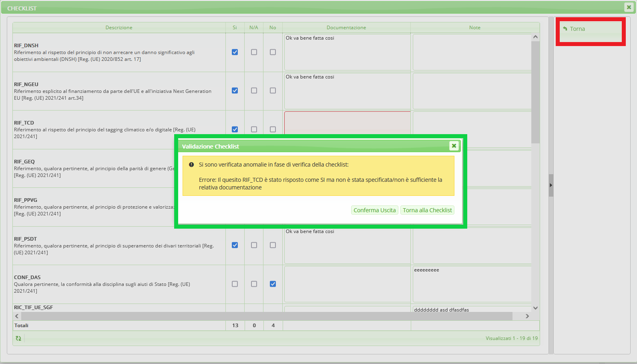The image size is (637, 364).
Task: Tick No checkbox for RIF_PSDT row
Action: [273, 245]
